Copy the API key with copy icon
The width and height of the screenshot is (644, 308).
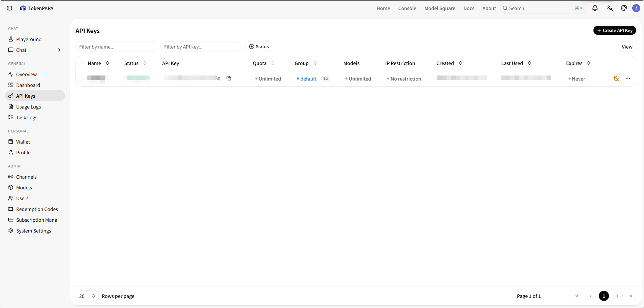(x=229, y=78)
